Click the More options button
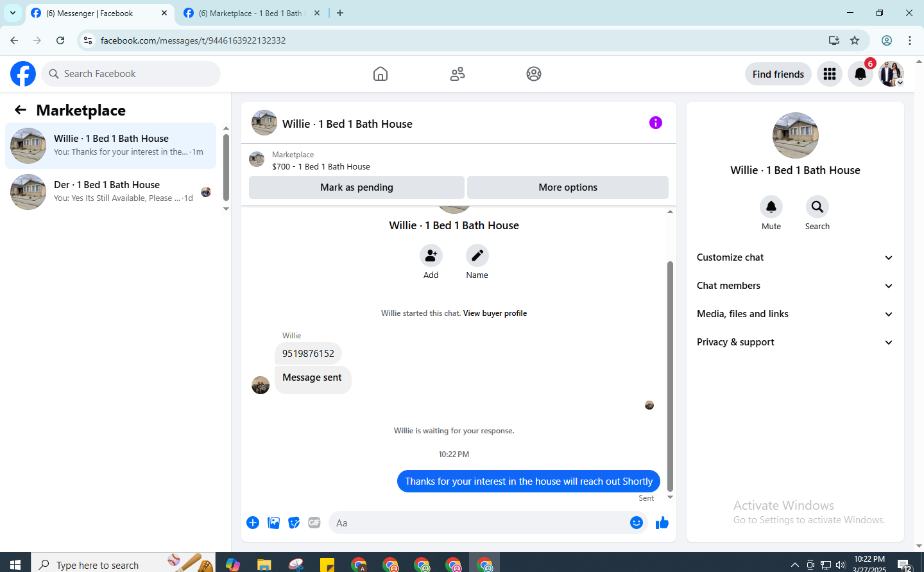The height and width of the screenshot is (572, 924). 568,187
